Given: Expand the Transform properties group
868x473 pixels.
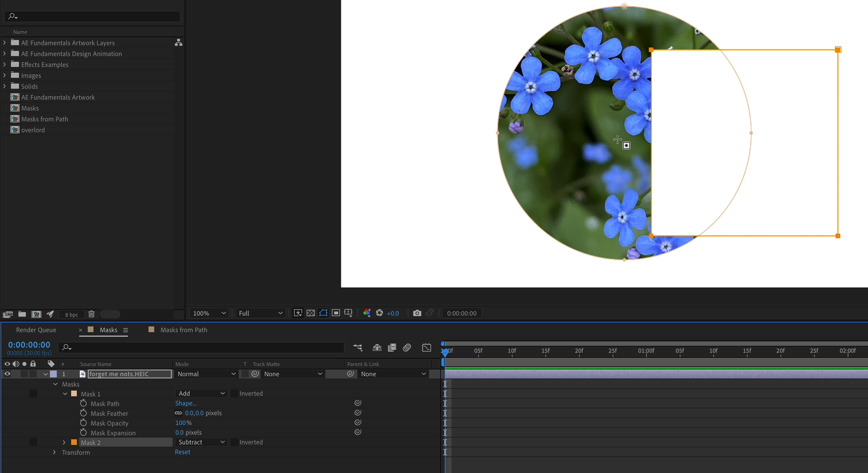Looking at the screenshot, I should pyautogui.click(x=55, y=452).
